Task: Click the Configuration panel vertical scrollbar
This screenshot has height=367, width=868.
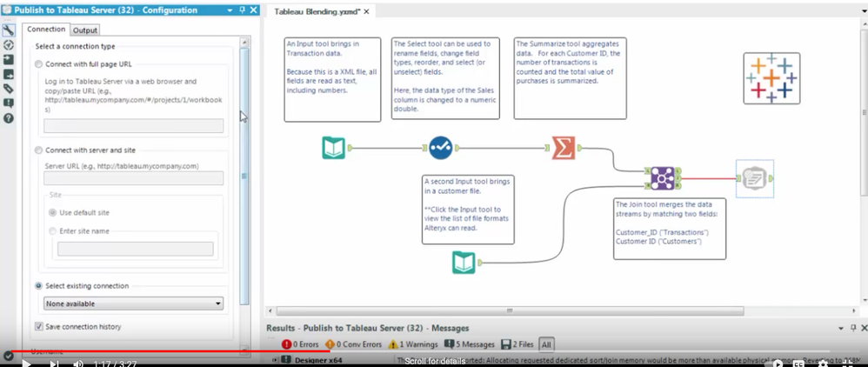Action: [244, 176]
